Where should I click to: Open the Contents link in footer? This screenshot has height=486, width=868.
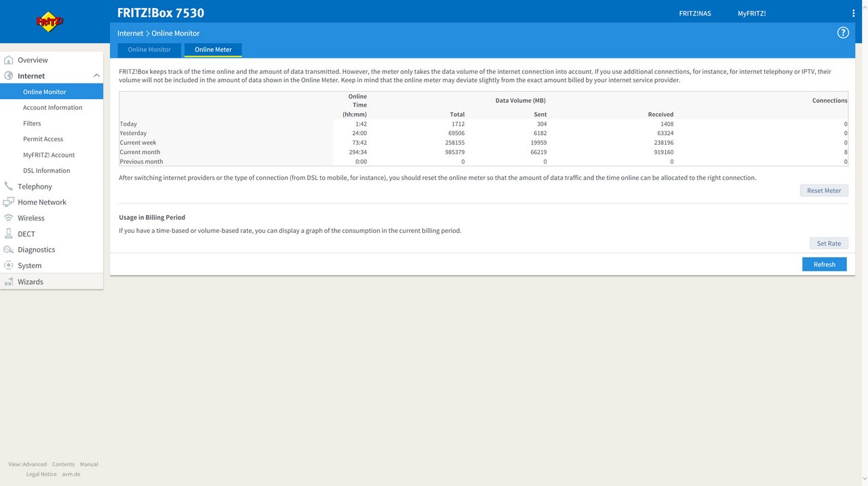tap(64, 464)
